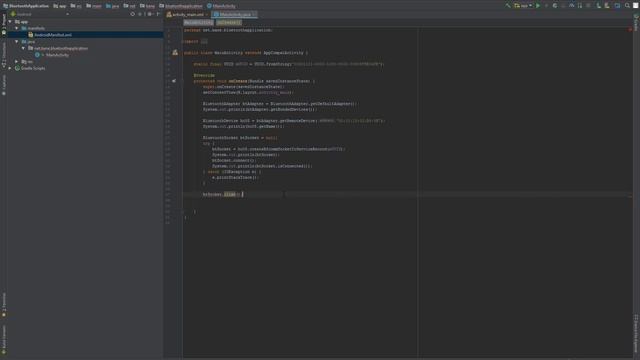Viewport: 640px width, 360px height.
Task: Click the override gutter icon beside onCreate
Action: (x=173, y=81)
